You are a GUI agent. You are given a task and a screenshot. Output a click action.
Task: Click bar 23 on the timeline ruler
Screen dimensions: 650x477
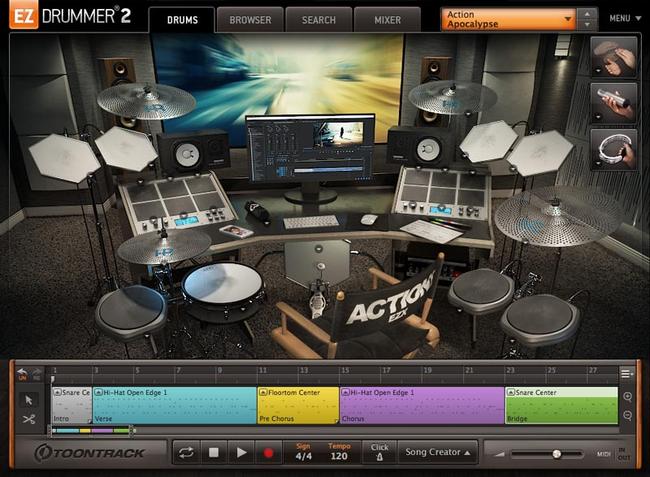pos(510,370)
